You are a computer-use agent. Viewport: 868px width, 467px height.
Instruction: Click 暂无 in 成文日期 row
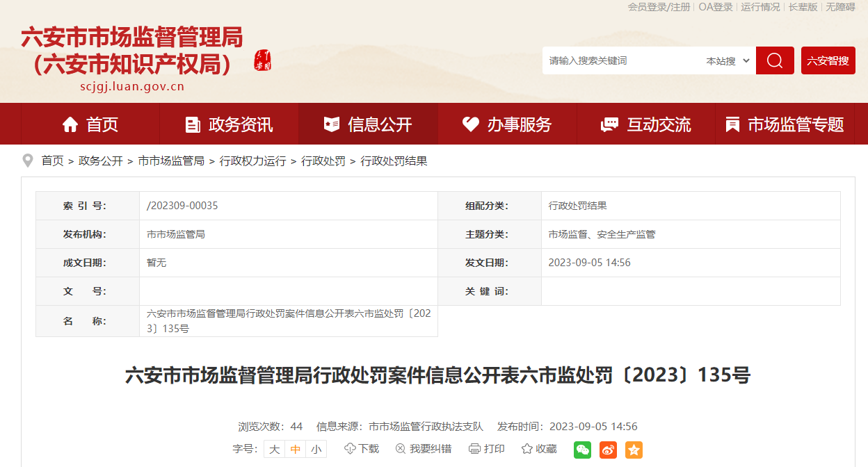[156, 263]
